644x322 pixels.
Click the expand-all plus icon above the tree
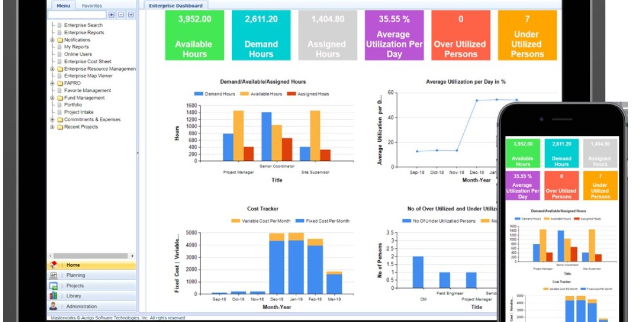[112, 15]
